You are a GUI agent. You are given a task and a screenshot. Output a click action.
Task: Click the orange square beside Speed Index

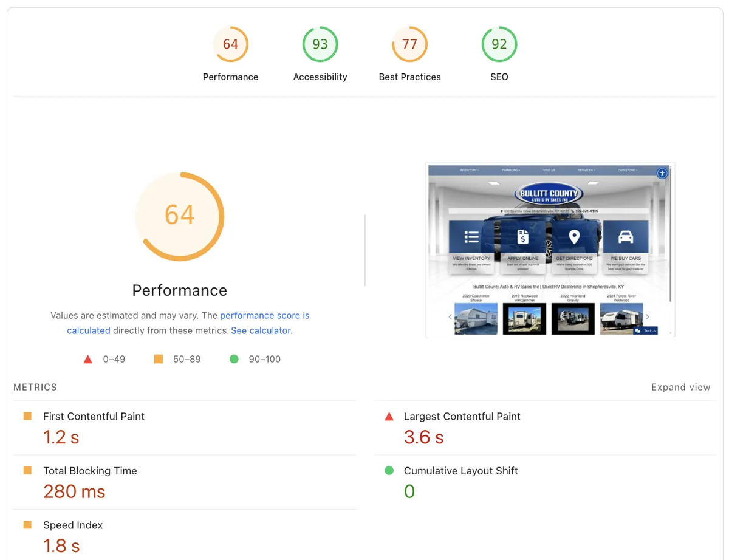tap(27, 525)
